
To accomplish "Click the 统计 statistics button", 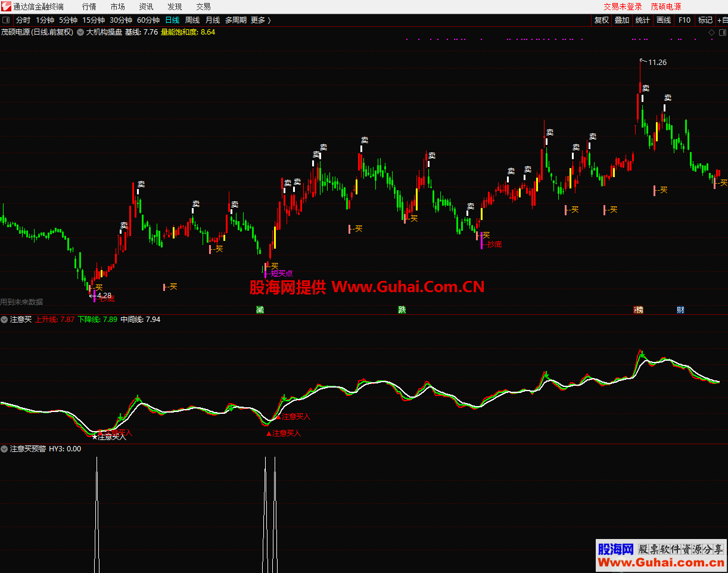I will [643, 20].
